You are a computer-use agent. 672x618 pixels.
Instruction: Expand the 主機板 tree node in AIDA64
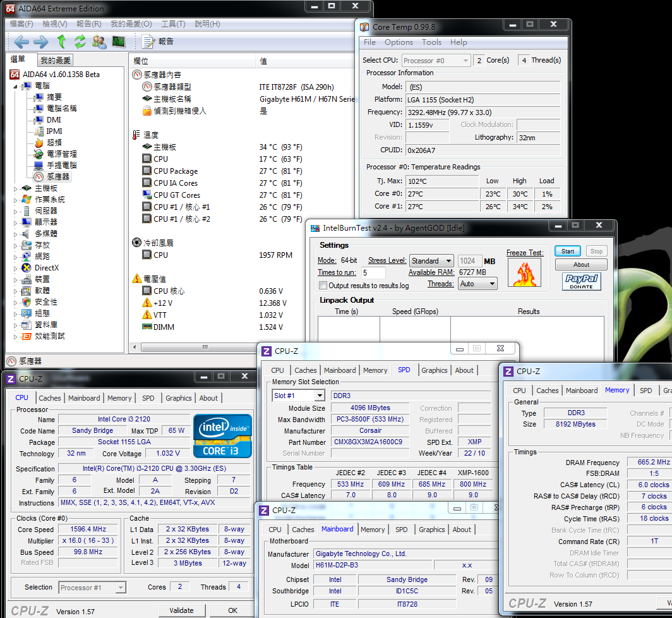click(16, 188)
